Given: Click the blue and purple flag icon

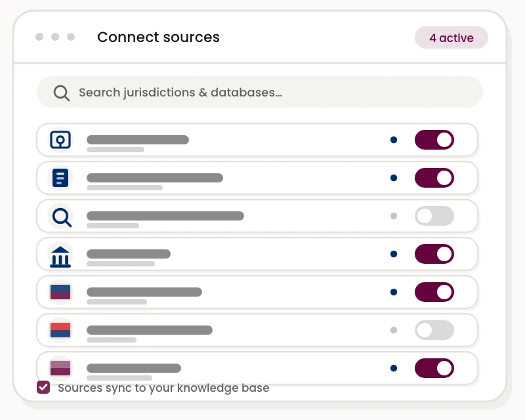Looking at the screenshot, I should coord(60,292).
